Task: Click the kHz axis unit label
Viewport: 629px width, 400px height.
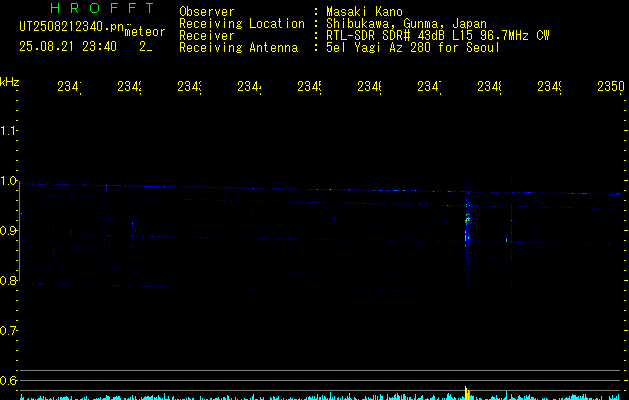Action: pyautogui.click(x=10, y=82)
